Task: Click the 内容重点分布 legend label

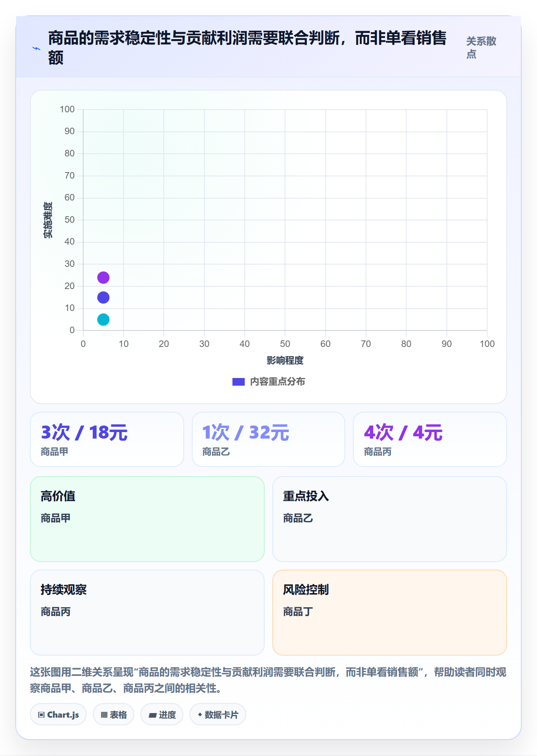Action: pyautogui.click(x=278, y=382)
